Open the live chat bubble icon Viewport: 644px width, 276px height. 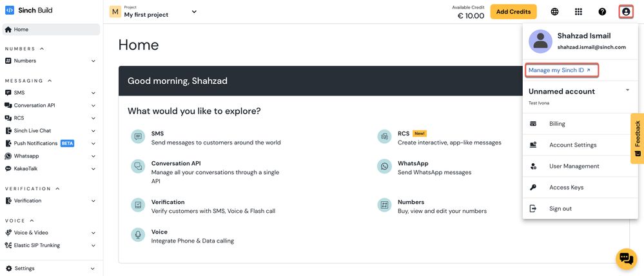[626, 259]
